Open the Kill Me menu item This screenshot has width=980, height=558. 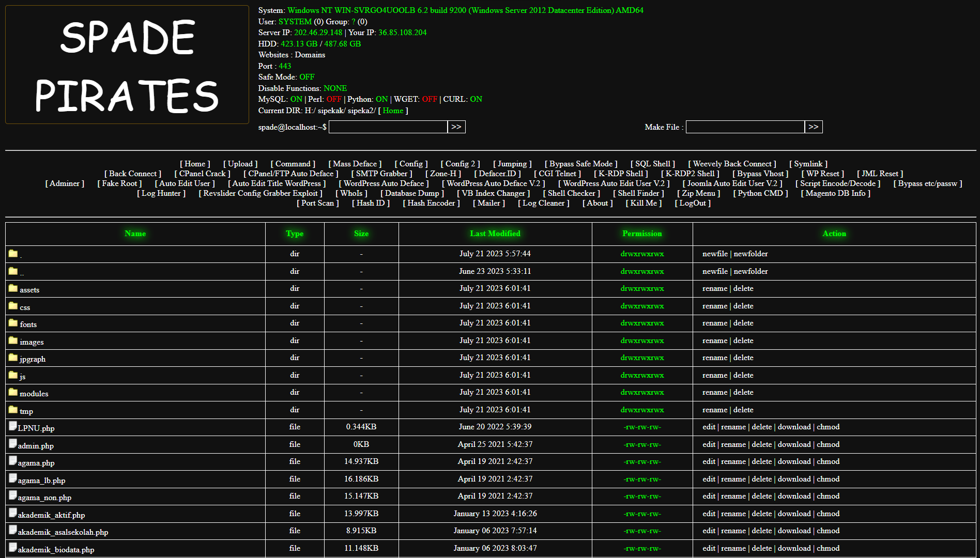(x=644, y=203)
